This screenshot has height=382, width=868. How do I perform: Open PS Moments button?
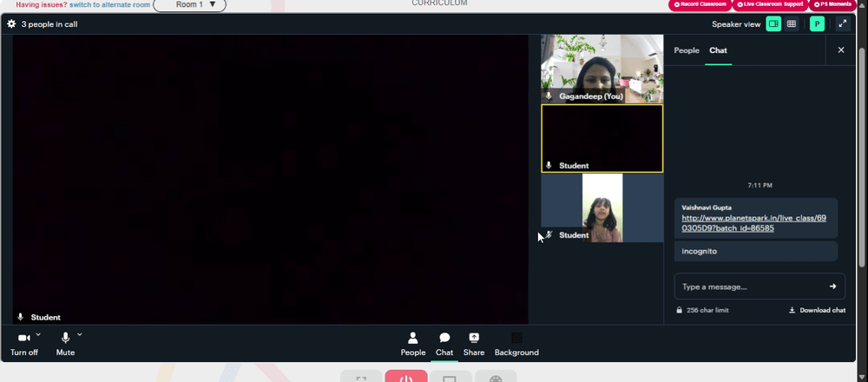pos(832,4)
